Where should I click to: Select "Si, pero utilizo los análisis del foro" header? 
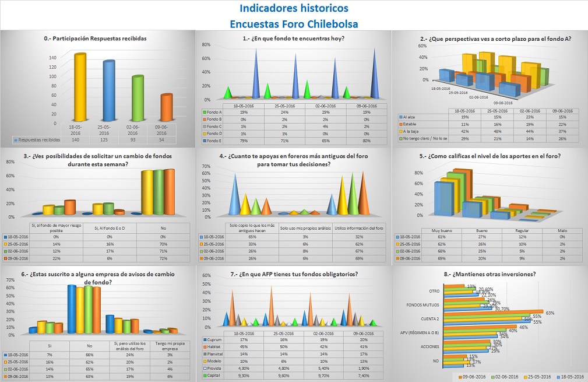point(130,346)
